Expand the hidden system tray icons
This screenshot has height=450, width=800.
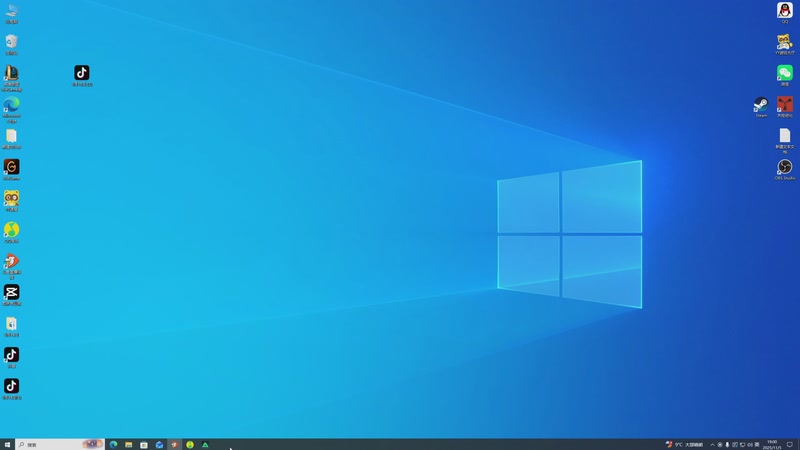[712, 444]
